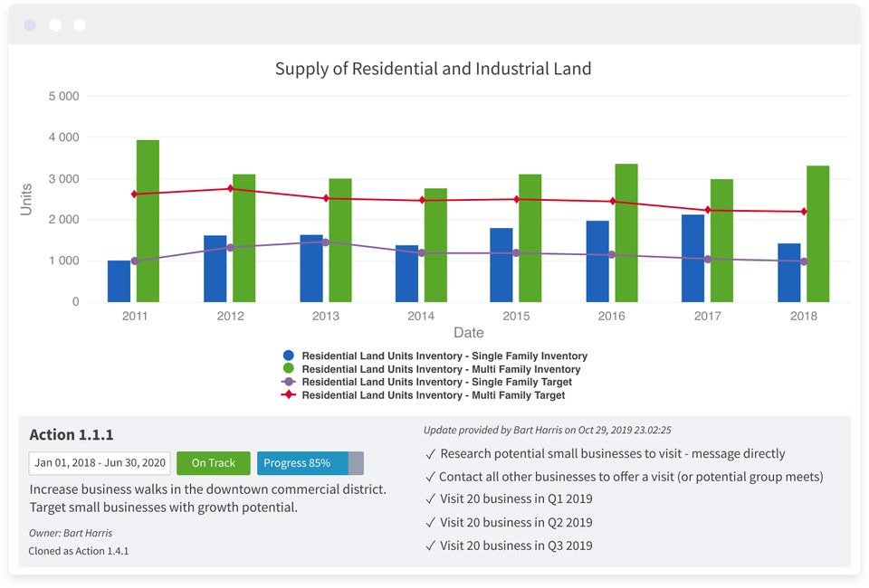Click Increase business walks description text

click(x=208, y=498)
